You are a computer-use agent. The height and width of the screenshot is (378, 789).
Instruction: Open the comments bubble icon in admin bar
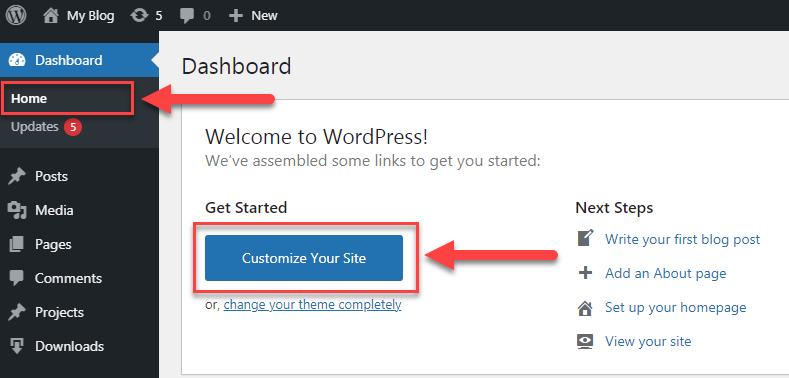[x=187, y=16]
